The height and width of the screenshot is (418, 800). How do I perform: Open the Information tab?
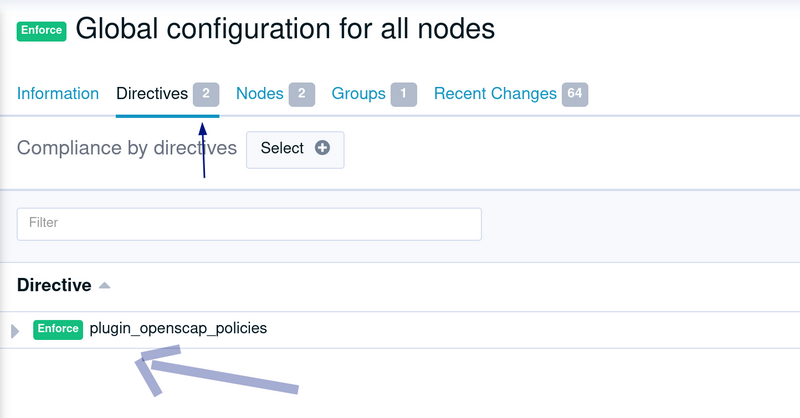click(x=58, y=93)
